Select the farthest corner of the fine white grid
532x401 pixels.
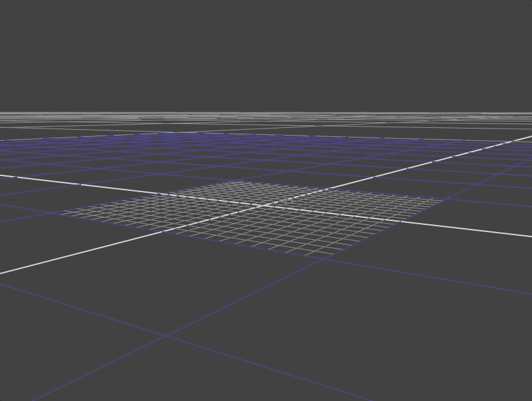[x=235, y=182]
